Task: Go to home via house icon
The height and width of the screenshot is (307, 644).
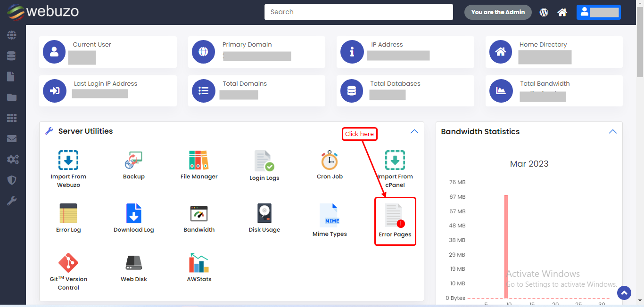Action: click(562, 12)
